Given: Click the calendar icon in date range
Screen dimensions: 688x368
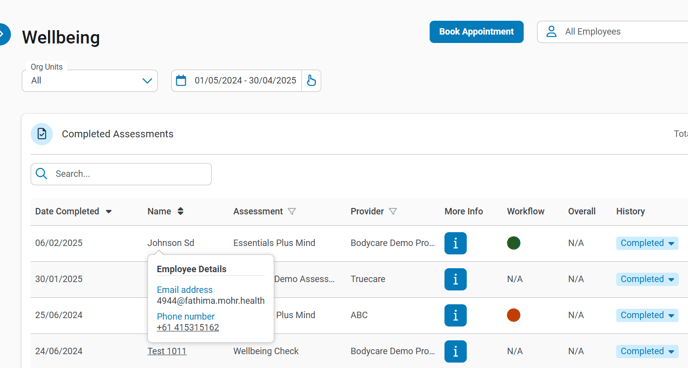Looking at the screenshot, I should pyautogui.click(x=181, y=81).
